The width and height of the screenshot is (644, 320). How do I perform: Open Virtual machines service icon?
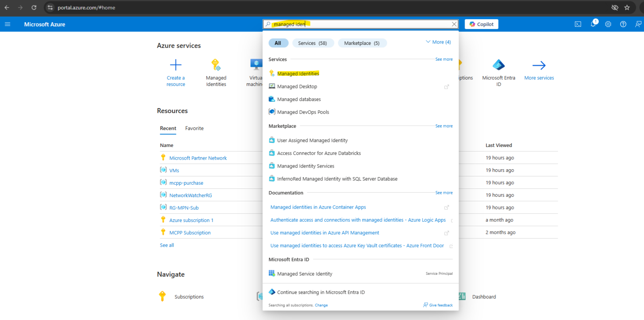256,64
